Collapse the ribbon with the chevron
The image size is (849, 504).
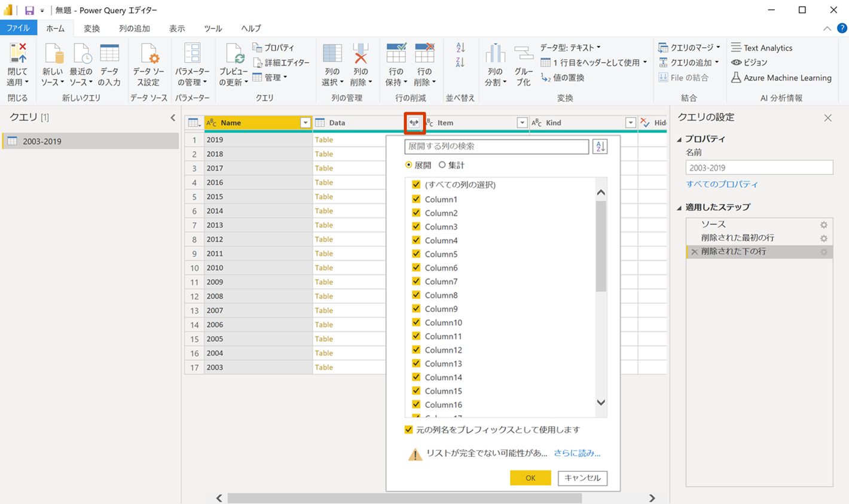827,29
